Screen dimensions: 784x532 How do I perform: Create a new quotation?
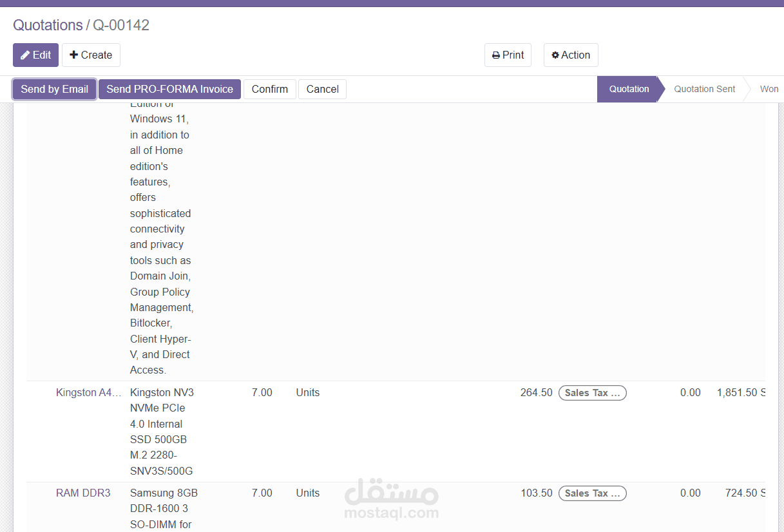pyautogui.click(x=91, y=55)
